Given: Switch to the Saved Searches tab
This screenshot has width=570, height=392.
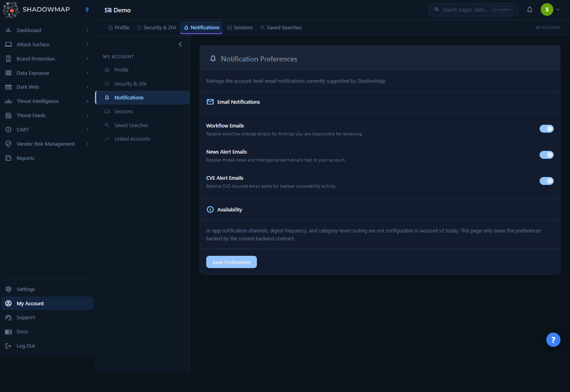Looking at the screenshot, I should [281, 28].
